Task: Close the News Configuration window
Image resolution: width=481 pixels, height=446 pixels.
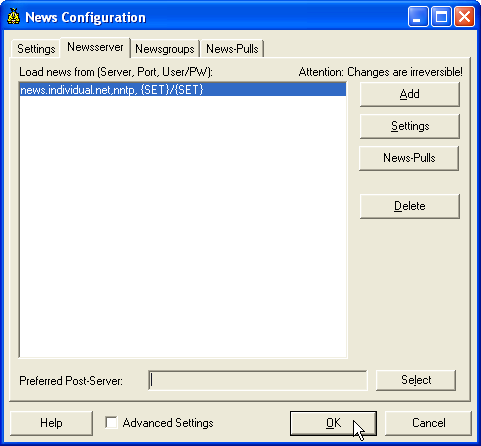Action: coord(464,17)
